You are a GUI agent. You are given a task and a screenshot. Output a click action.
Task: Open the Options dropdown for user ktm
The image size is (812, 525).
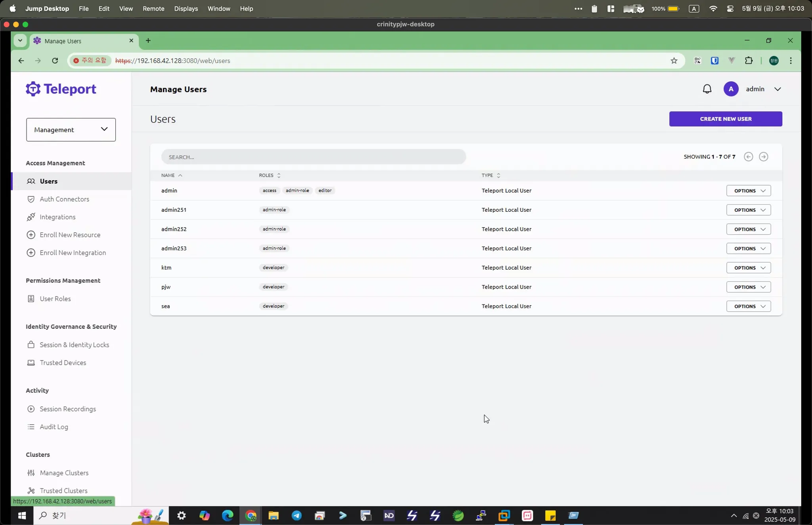pyautogui.click(x=748, y=268)
